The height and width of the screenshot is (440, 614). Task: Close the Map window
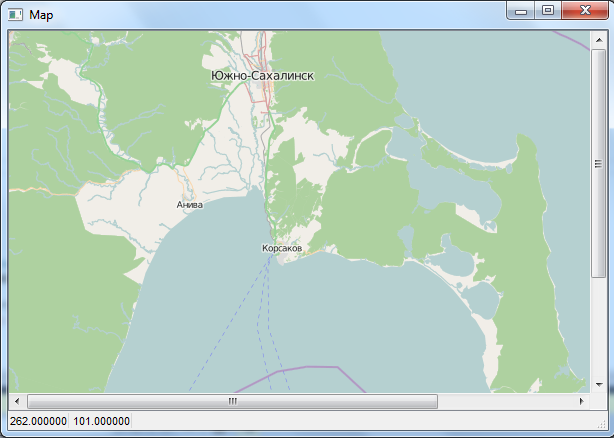(582, 11)
